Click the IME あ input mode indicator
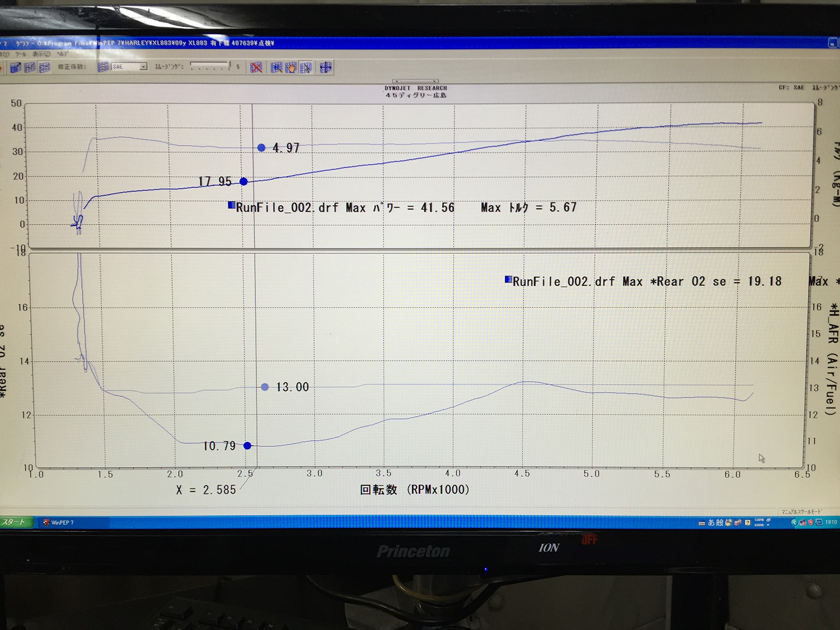 [711, 522]
